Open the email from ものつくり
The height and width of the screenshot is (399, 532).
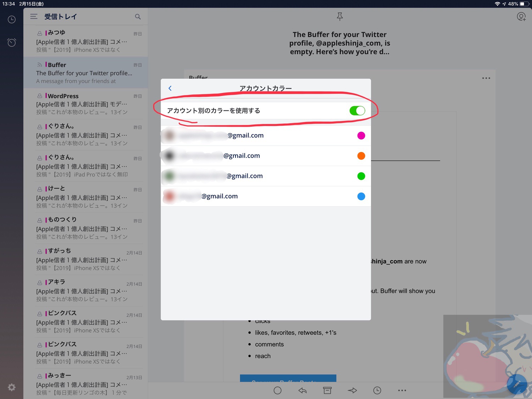click(x=85, y=228)
